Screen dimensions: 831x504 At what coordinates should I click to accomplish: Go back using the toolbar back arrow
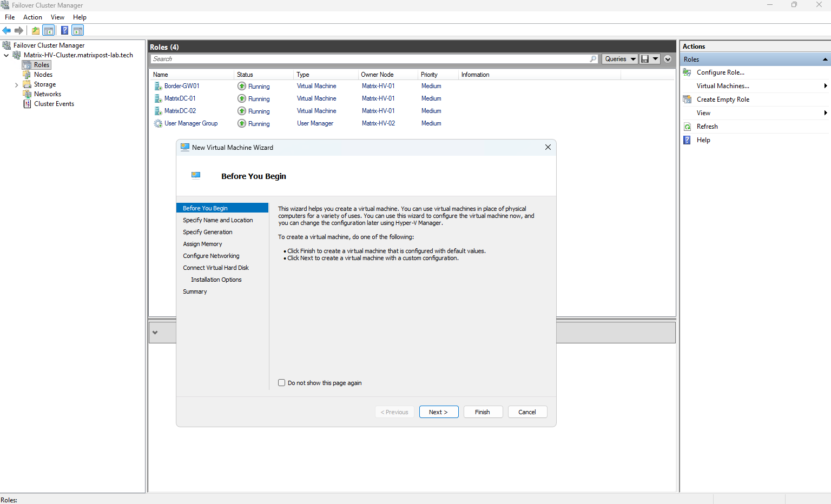pos(6,30)
